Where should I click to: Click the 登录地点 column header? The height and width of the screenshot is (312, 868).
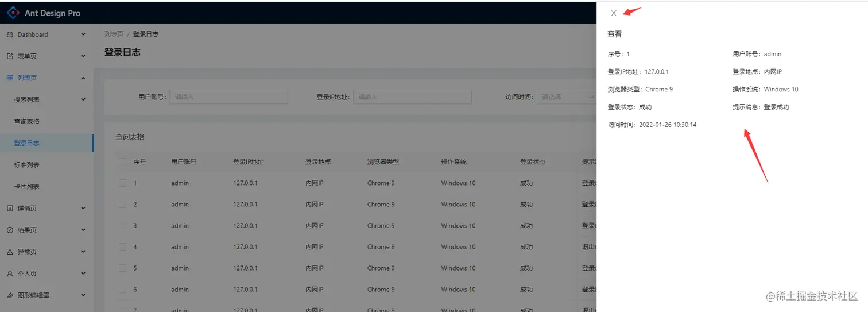318,161
